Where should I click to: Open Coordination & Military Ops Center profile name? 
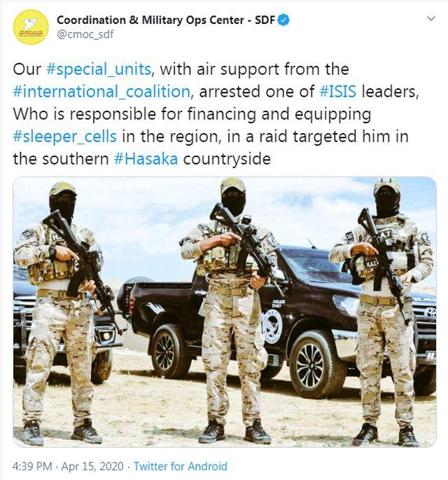click(x=166, y=20)
